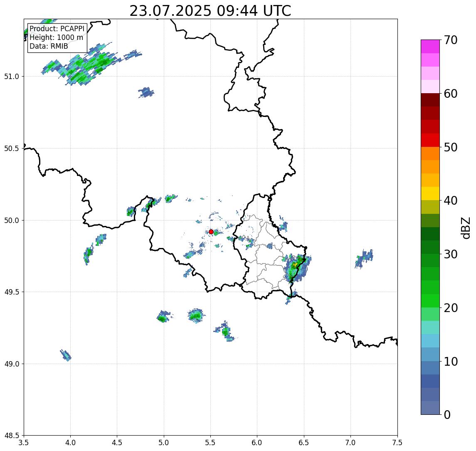Pick the palest pink band just above 60
This screenshot has height=451, width=476.
pos(430,87)
